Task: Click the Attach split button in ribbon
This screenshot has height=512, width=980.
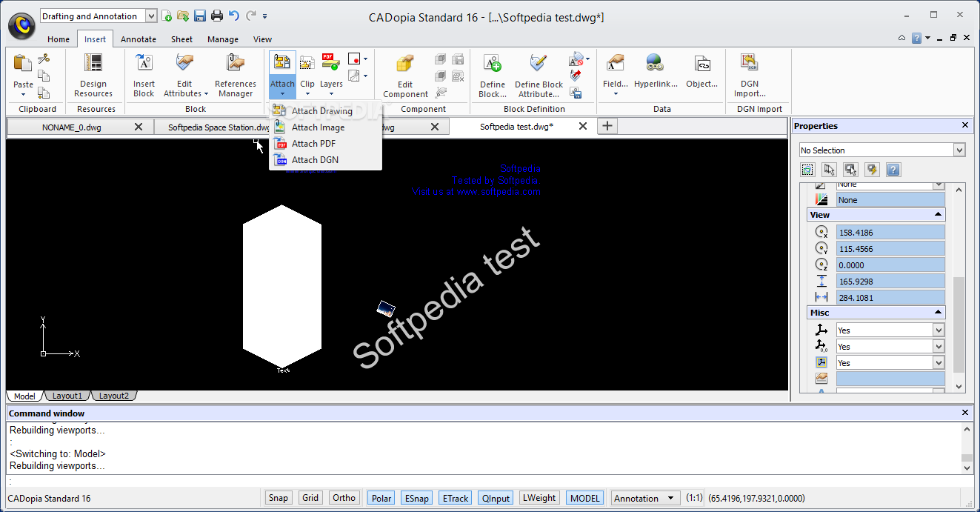Action: [282, 75]
